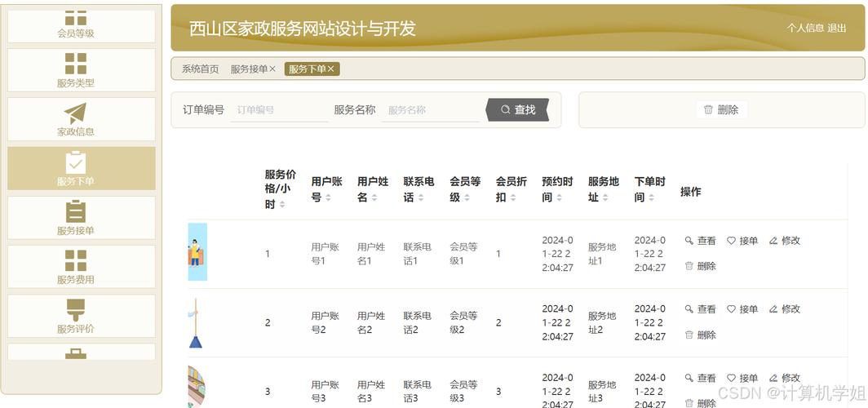The height and width of the screenshot is (408, 868).
Task: Click 删除 in the 用户账号1 row
Action: 700,266
